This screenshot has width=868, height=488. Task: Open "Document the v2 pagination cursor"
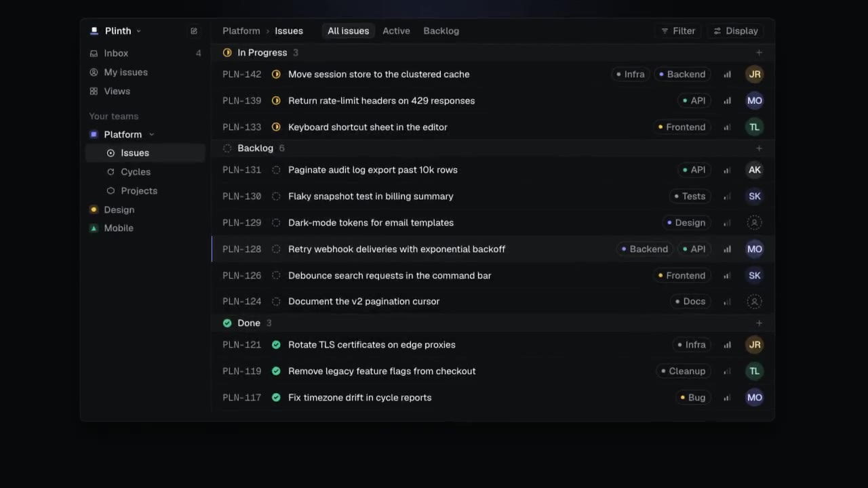pyautogui.click(x=364, y=302)
